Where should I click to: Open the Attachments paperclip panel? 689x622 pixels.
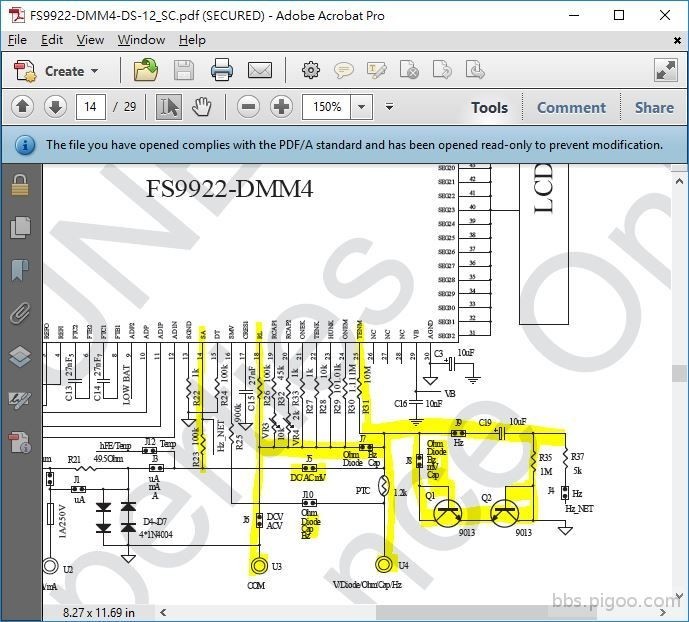20,313
